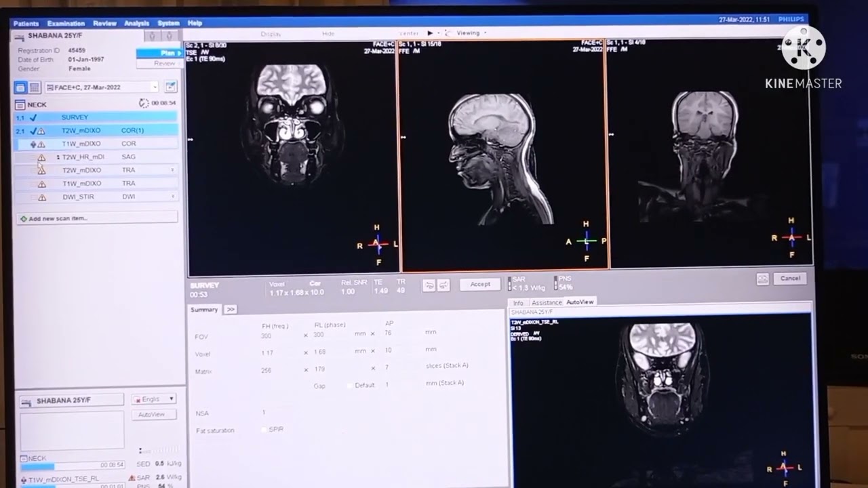Open the Help menu
Viewport: 868px width, 488px height.
195,24
